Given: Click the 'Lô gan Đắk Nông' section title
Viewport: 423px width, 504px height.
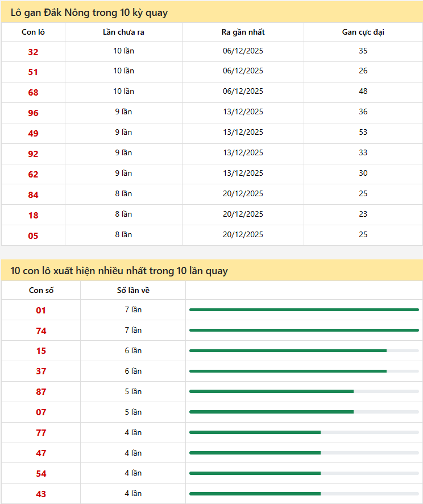Looking at the screenshot, I should point(89,12).
